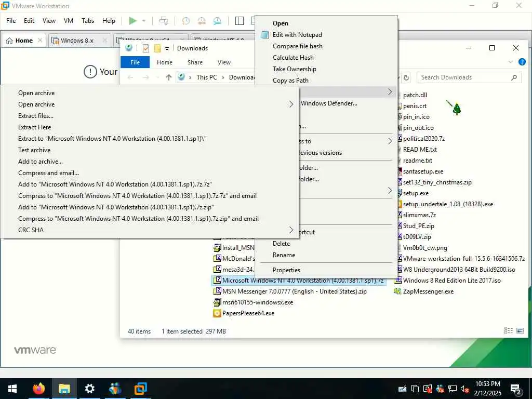The height and width of the screenshot is (399, 532).
Task: Select msn610155-windowsx.exe in the file list
Action: (258, 302)
